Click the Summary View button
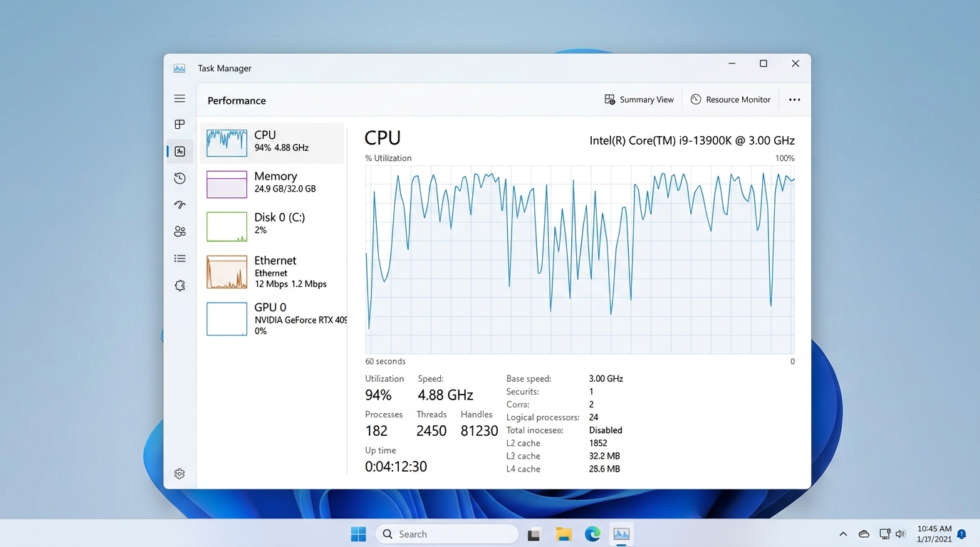 [x=639, y=100]
